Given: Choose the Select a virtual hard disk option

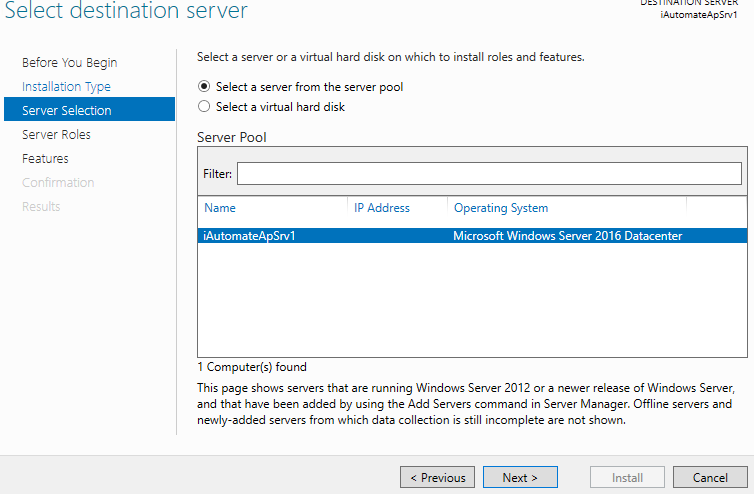Looking at the screenshot, I should [205, 106].
